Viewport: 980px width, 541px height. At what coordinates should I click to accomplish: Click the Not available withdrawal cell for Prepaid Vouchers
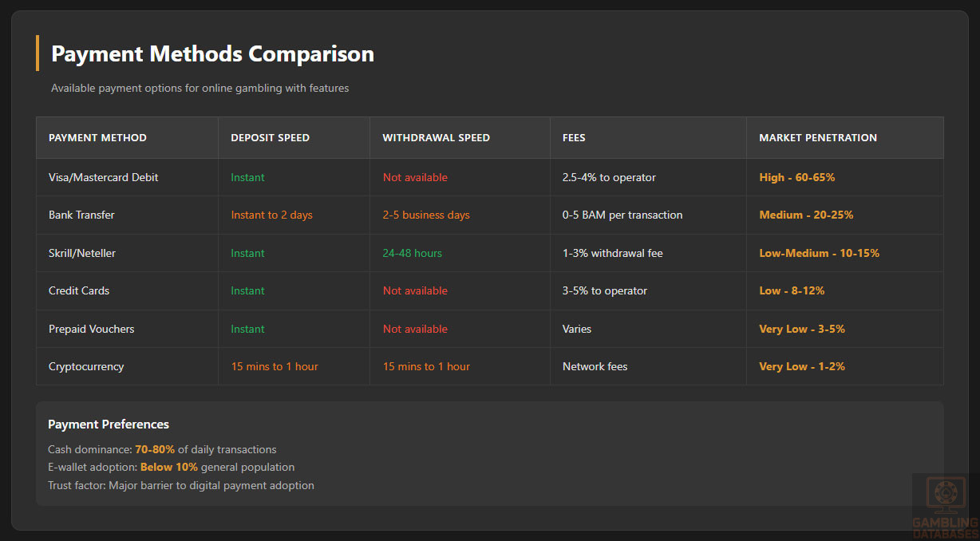click(x=415, y=329)
